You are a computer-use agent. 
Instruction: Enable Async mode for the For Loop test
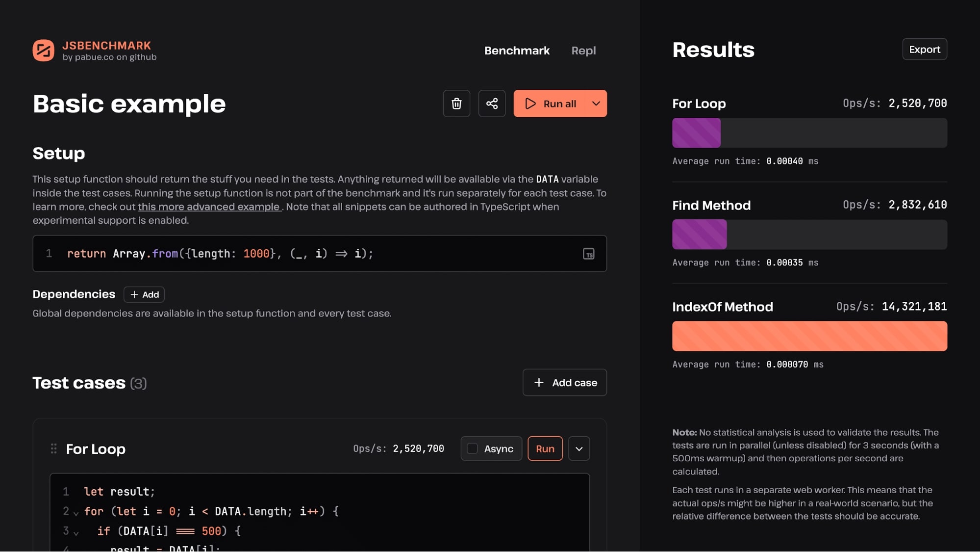473,448
